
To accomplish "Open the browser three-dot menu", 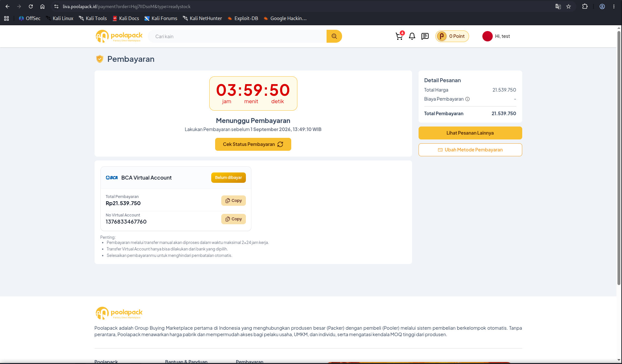I will 614,6.
